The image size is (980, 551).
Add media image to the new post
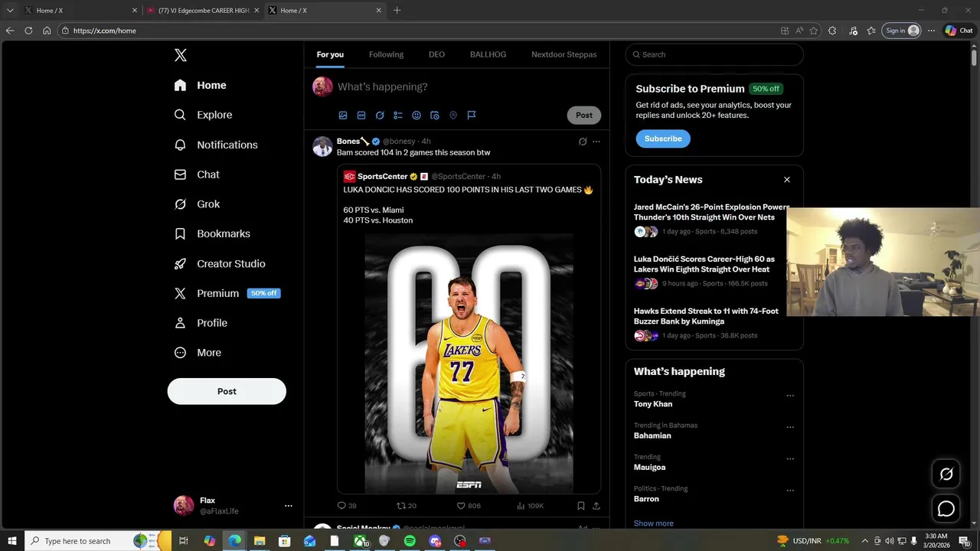[343, 116]
